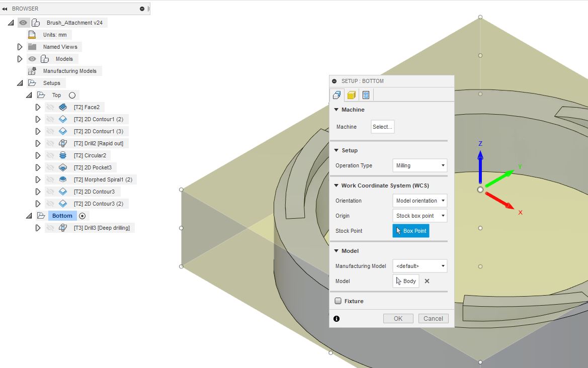Viewport: 588px width, 368px height.
Task: Click the Morphed Spiral1 (2) operation icon
Action: click(x=63, y=179)
